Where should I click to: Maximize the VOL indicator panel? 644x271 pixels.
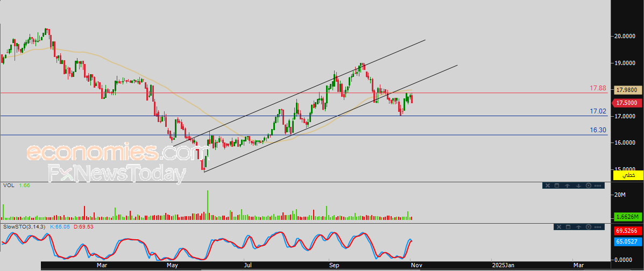[x=557, y=186]
